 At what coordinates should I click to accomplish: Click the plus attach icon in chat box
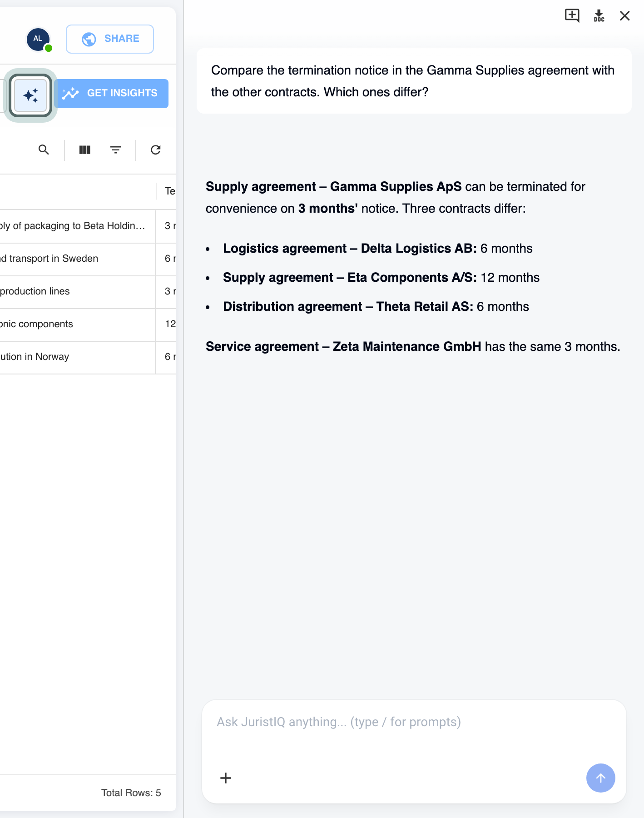[x=226, y=778]
